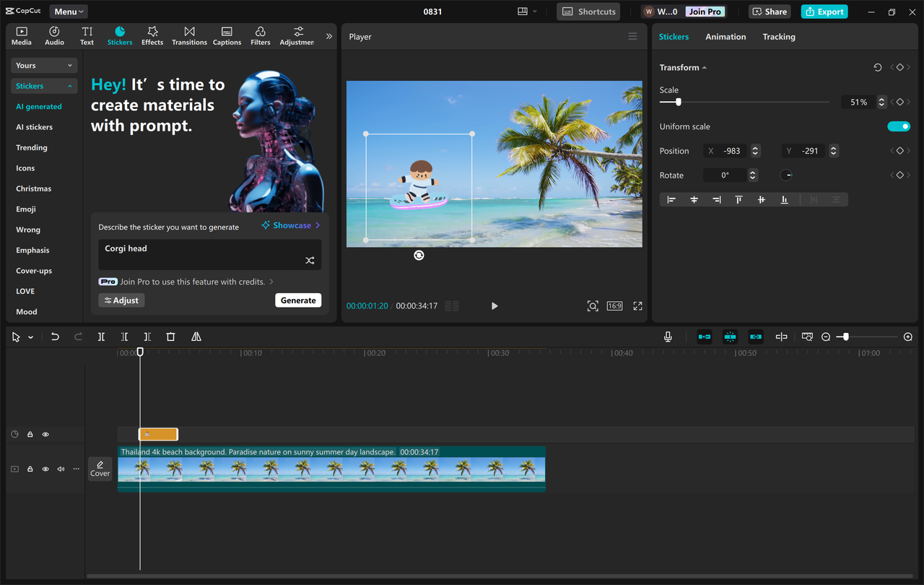Click the voiceover microphone icon
Viewport: 924px width, 585px height.
[668, 336]
